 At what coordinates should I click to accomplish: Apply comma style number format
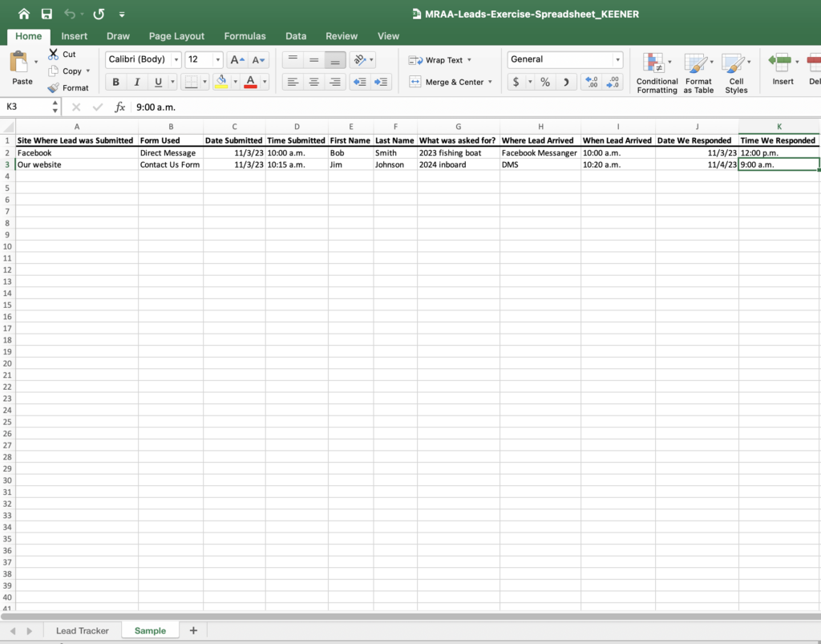tap(566, 82)
